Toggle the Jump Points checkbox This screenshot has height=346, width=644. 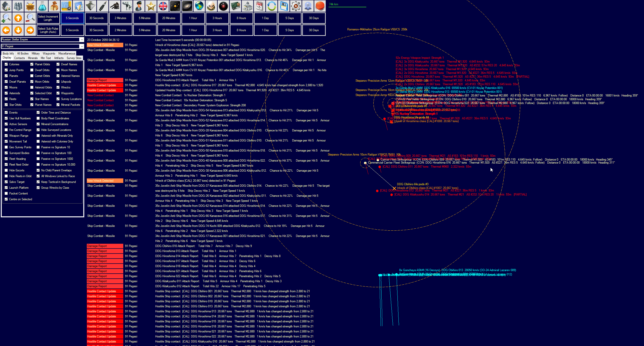[6, 70]
